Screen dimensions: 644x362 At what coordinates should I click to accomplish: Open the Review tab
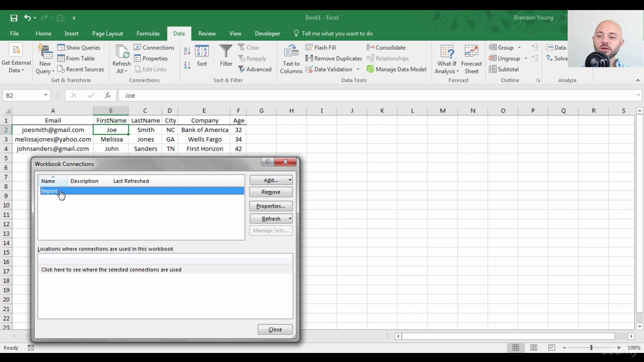[207, 33]
